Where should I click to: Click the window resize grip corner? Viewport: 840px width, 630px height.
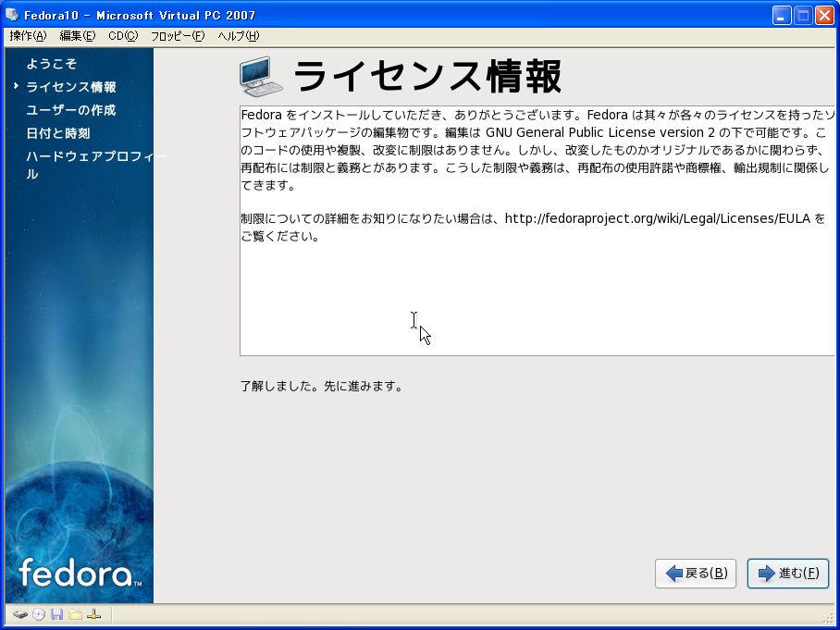828,618
